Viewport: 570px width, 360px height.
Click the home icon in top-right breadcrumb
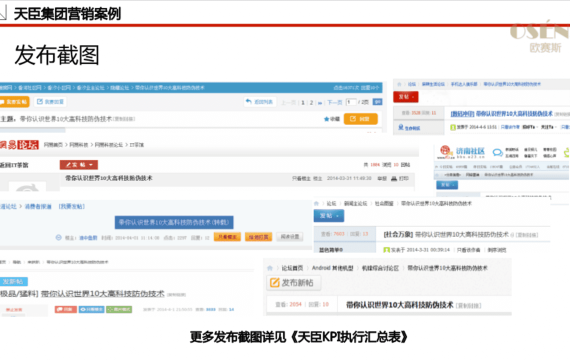(x=399, y=84)
